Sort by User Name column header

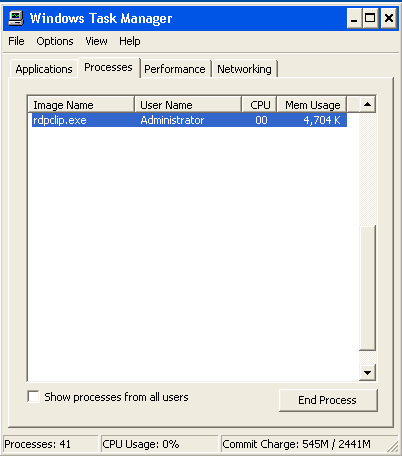[188, 105]
